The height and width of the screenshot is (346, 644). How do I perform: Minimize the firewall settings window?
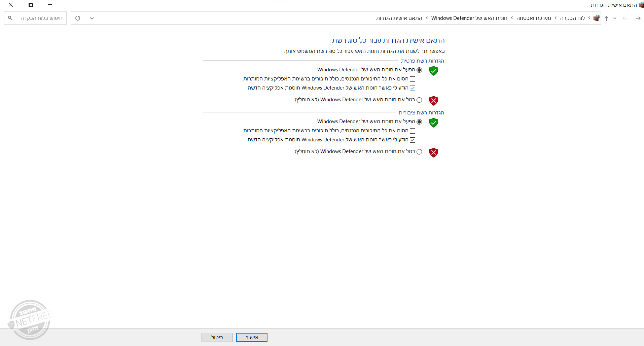click(x=50, y=5)
